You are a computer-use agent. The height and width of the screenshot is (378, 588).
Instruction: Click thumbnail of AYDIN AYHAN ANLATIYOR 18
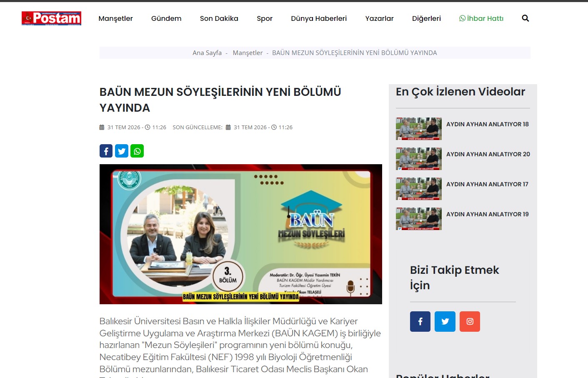click(x=419, y=129)
